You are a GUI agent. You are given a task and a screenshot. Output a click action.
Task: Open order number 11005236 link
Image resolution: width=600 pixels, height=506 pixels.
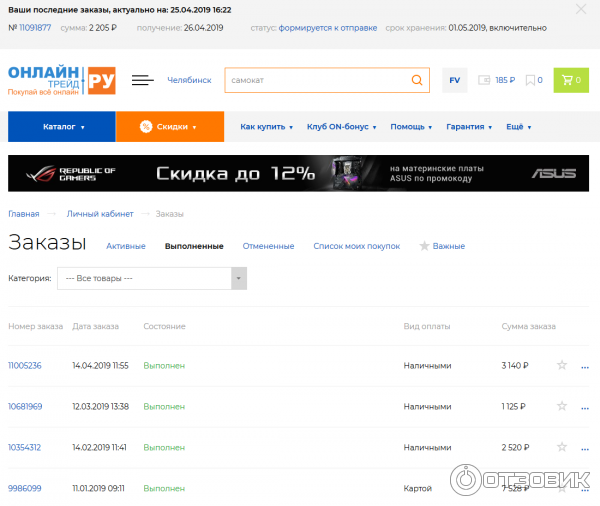[x=25, y=366]
